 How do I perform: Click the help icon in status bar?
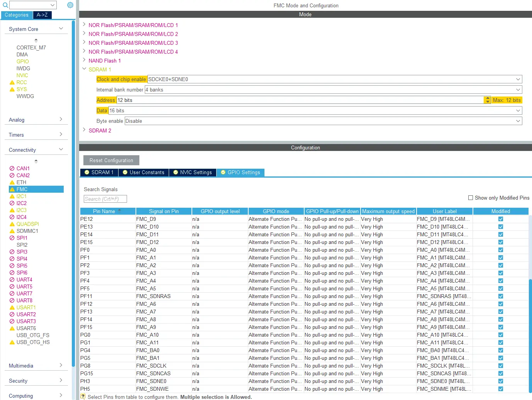pos(83,396)
